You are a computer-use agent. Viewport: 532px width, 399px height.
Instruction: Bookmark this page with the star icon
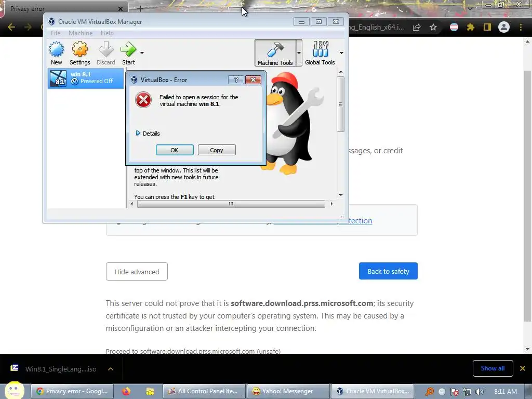(x=433, y=28)
